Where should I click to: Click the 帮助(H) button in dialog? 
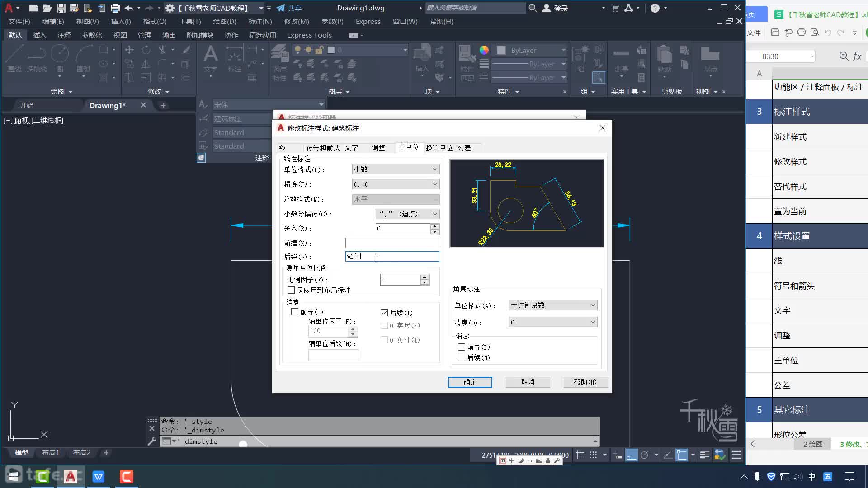coord(585,382)
